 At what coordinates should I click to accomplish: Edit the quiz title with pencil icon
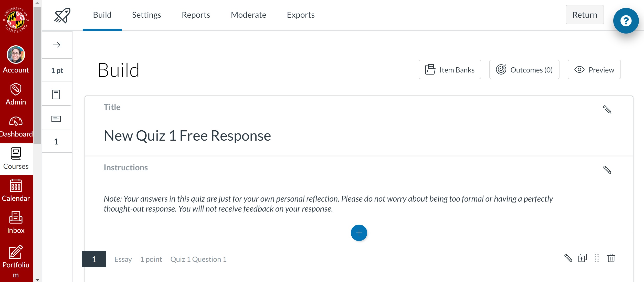pos(607,109)
